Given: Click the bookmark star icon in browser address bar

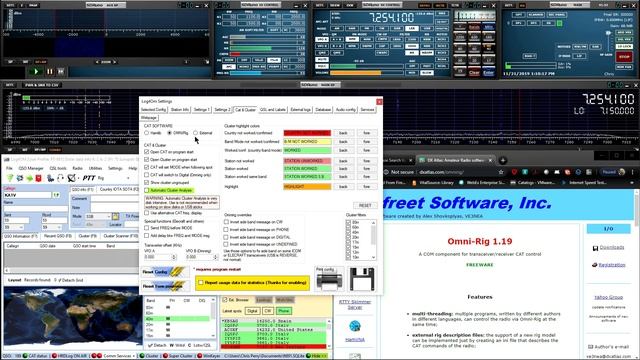Looking at the screenshot, I should (x=501, y=172).
